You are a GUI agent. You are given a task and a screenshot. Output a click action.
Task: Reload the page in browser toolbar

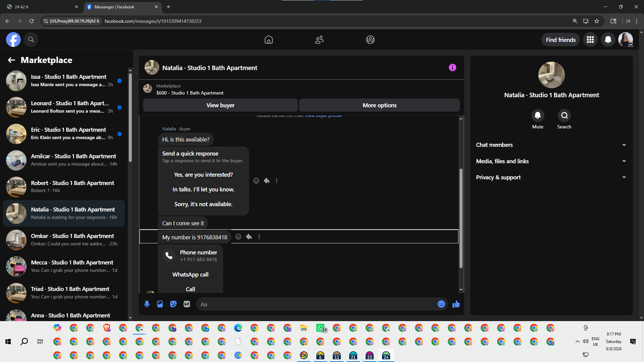coord(32,21)
